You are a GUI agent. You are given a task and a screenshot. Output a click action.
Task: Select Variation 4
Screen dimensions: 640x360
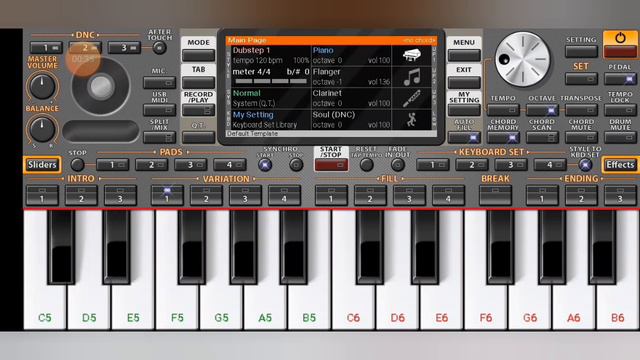pos(284,195)
